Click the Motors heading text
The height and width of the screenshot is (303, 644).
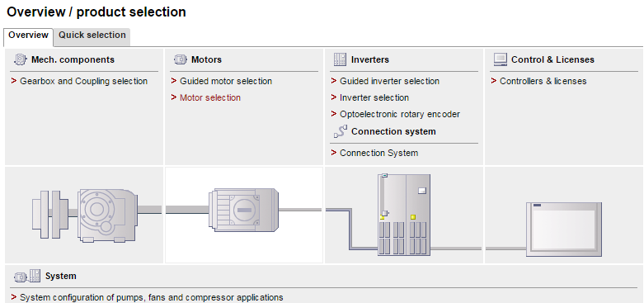206,59
